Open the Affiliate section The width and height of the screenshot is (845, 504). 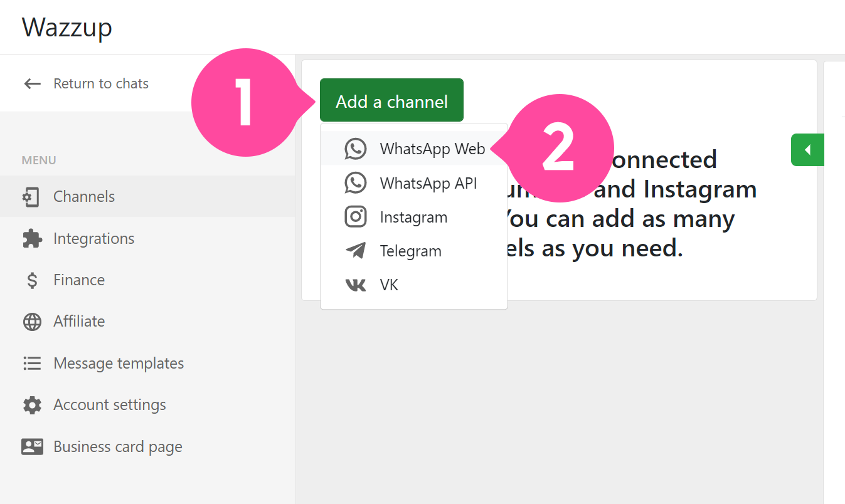click(x=147, y=321)
